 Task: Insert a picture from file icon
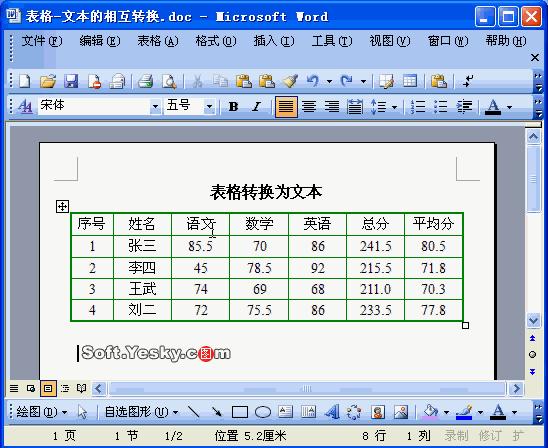pos(401,412)
